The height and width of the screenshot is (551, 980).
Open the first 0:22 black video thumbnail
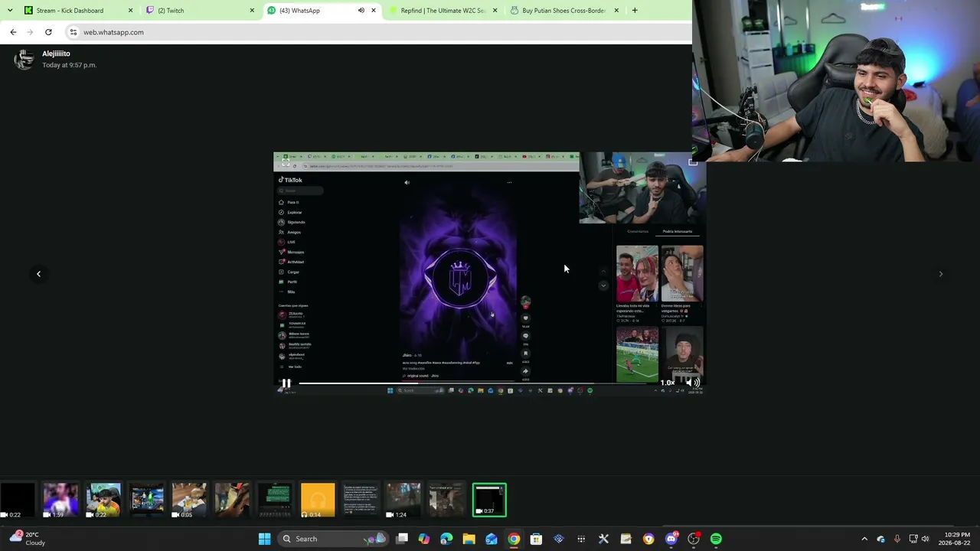[x=18, y=500]
